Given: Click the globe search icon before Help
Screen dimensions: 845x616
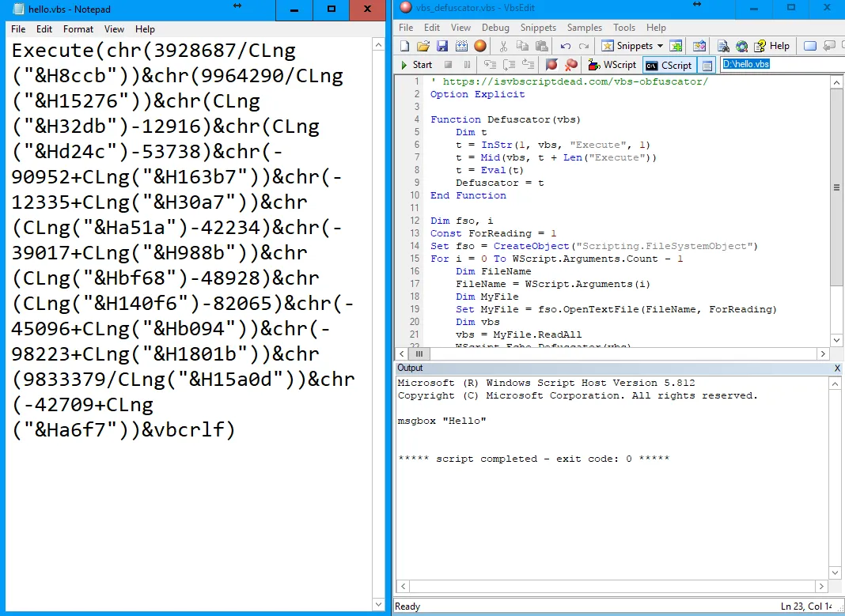Looking at the screenshot, I should pyautogui.click(x=741, y=46).
